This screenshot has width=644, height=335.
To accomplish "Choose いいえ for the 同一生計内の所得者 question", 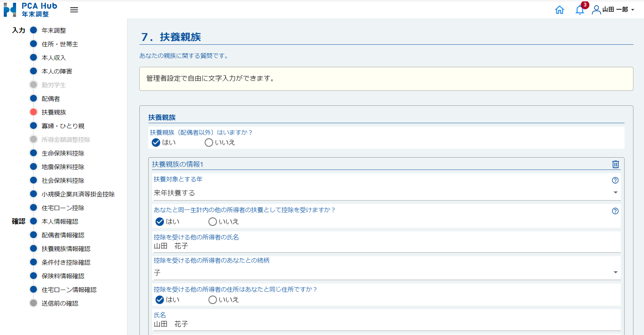I will pos(212,221).
